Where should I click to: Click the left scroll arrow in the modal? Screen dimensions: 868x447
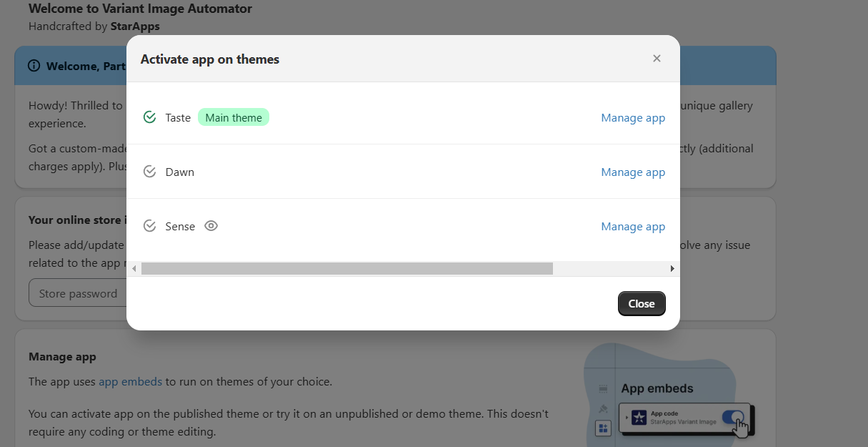134,268
